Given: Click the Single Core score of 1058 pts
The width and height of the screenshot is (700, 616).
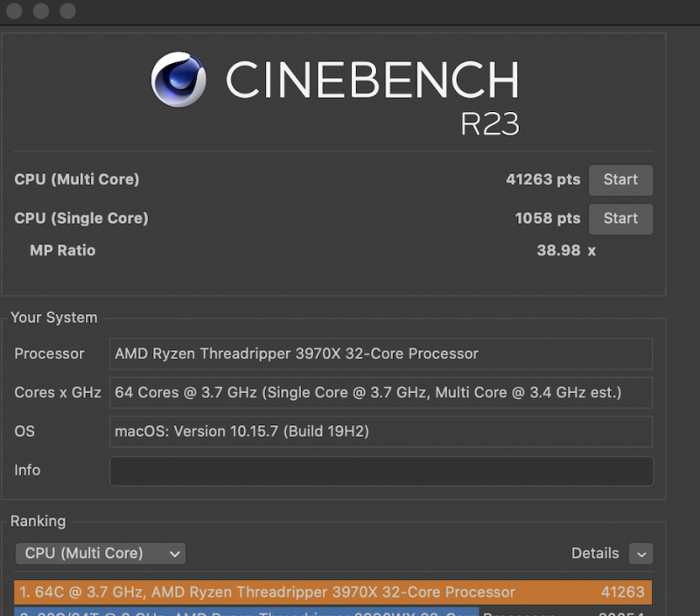Looking at the screenshot, I should pyautogui.click(x=547, y=219).
